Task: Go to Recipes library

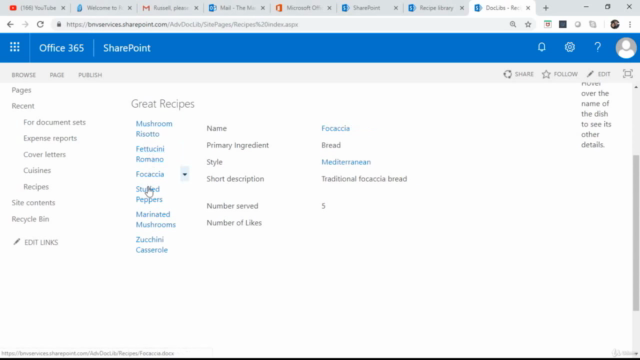Action: [x=36, y=187]
